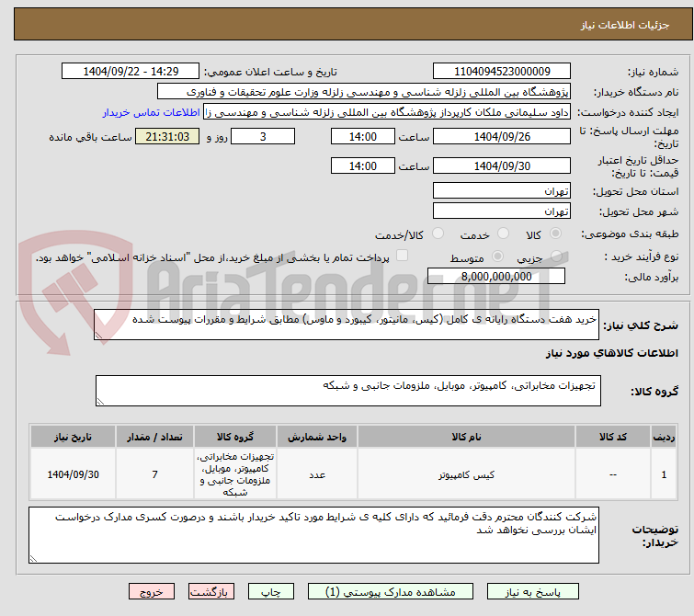Click the برآورد مالی field 8,000,000,000
The width and height of the screenshot is (694, 616).
click(496, 277)
